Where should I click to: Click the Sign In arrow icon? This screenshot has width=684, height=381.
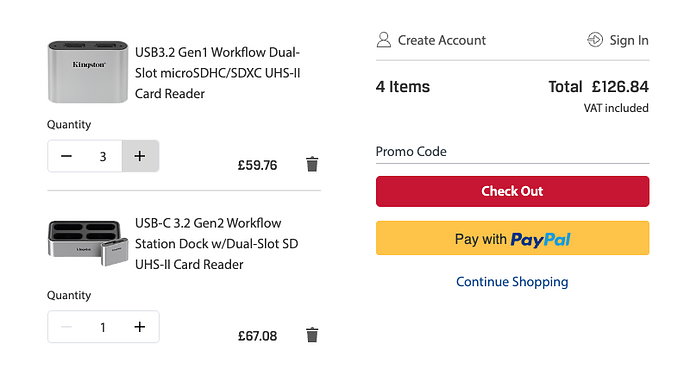[595, 40]
